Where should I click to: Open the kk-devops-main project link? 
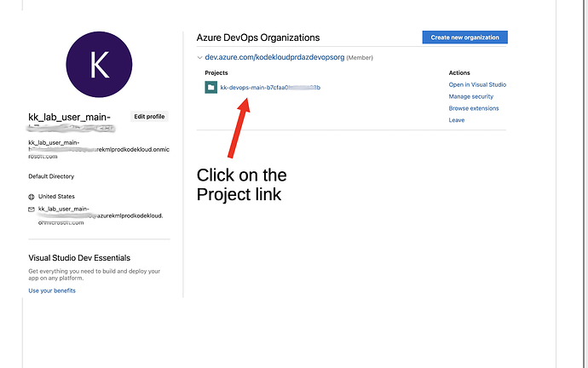[x=270, y=88]
